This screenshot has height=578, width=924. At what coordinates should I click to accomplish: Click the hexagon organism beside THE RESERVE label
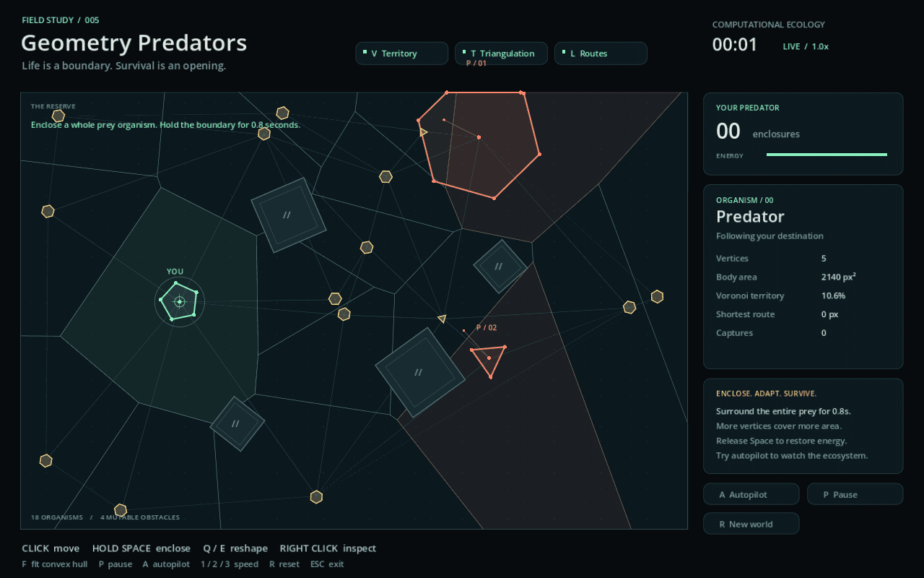(58, 116)
